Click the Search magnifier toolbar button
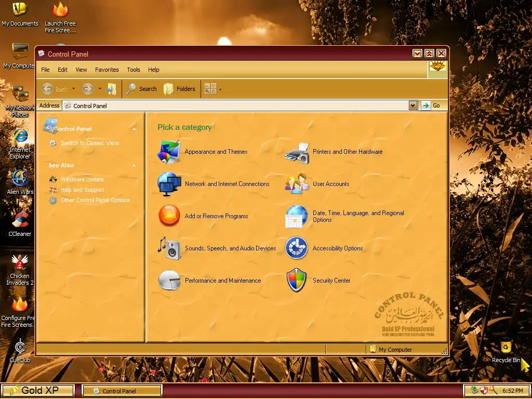 (x=141, y=89)
